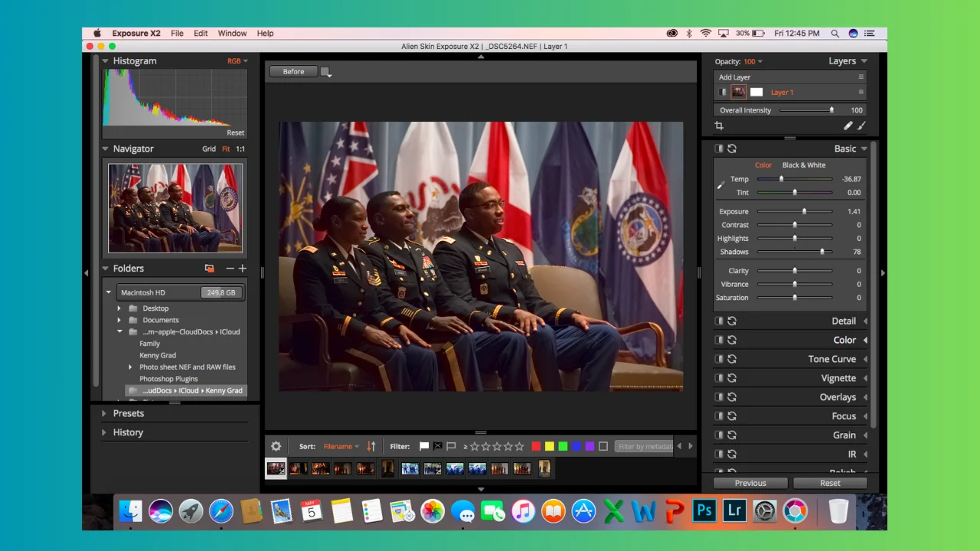Toggle the Overlays panel effect on/off
This screenshot has height=551, width=980.
click(x=719, y=397)
